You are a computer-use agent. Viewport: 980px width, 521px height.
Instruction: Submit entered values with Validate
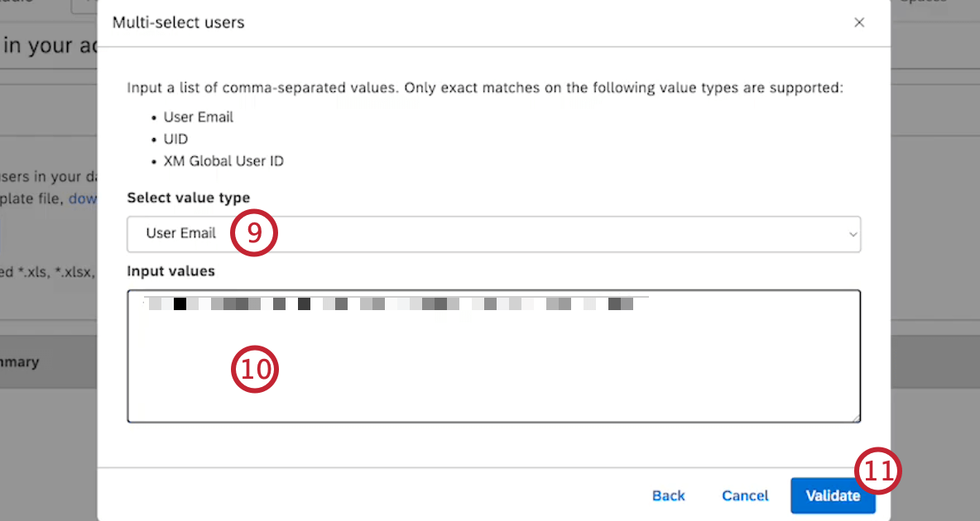coord(833,495)
